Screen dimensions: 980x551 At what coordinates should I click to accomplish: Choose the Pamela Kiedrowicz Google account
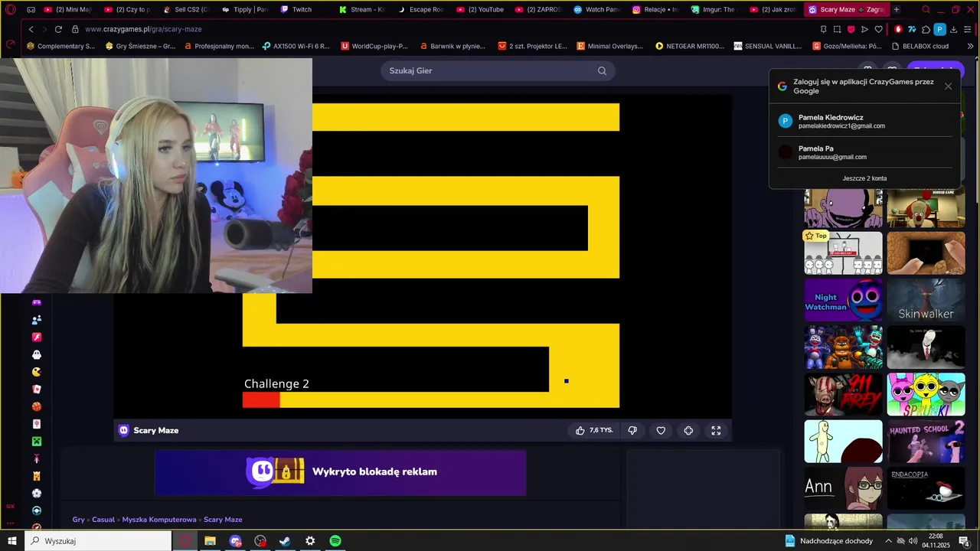click(x=864, y=121)
